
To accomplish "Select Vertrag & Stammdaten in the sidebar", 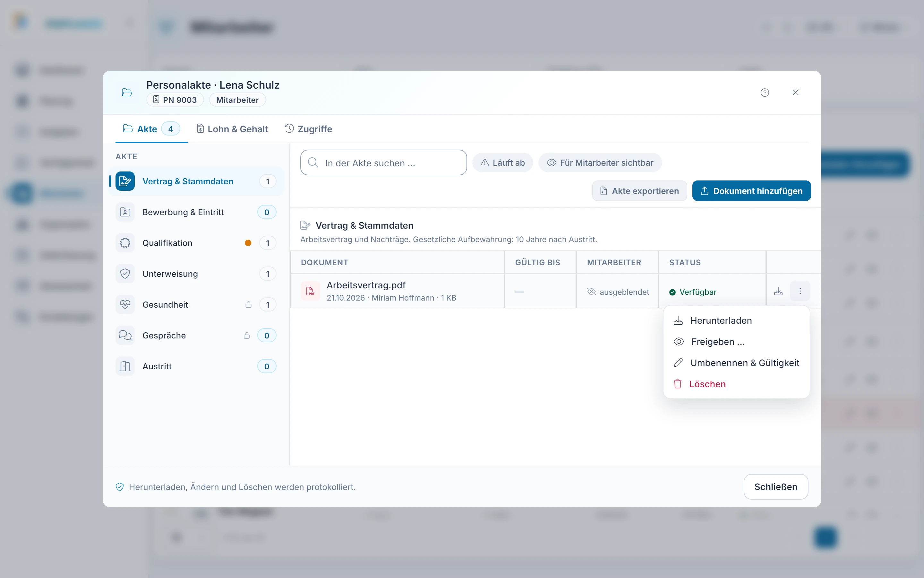I will pos(196,181).
